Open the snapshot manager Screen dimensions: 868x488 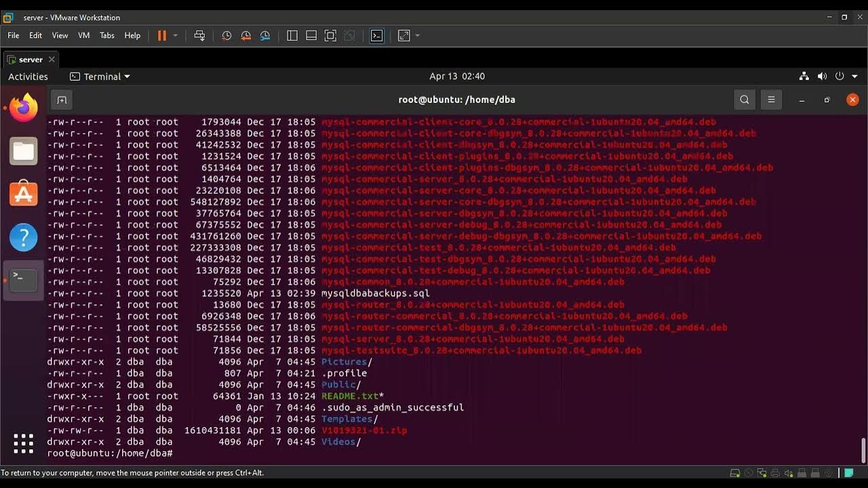click(265, 35)
